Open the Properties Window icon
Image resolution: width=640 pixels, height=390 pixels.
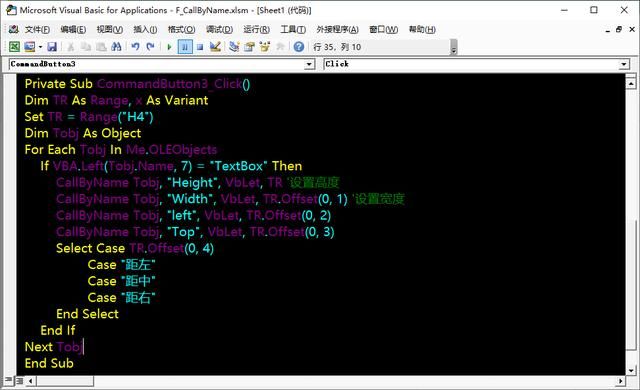(x=249, y=47)
